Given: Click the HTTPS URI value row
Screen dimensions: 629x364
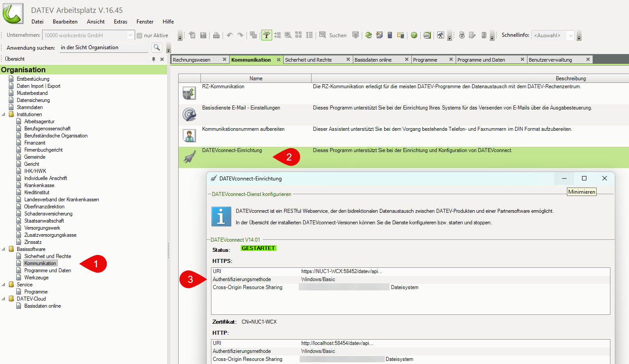Looking at the screenshot, I should [410, 271].
